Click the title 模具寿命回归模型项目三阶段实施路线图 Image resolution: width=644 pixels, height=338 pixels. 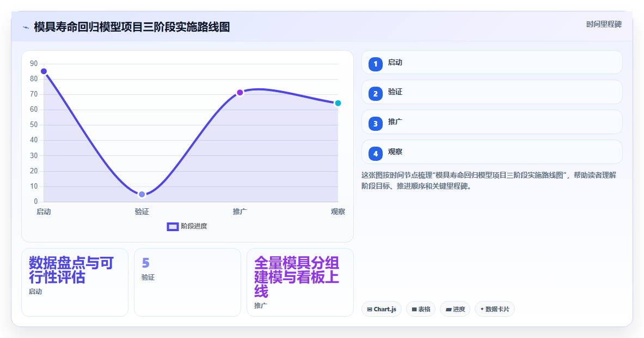[x=132, y=27]
